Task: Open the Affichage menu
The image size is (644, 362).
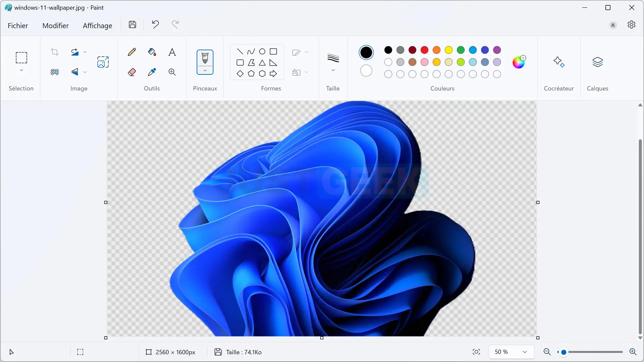Action: [97, 26]
